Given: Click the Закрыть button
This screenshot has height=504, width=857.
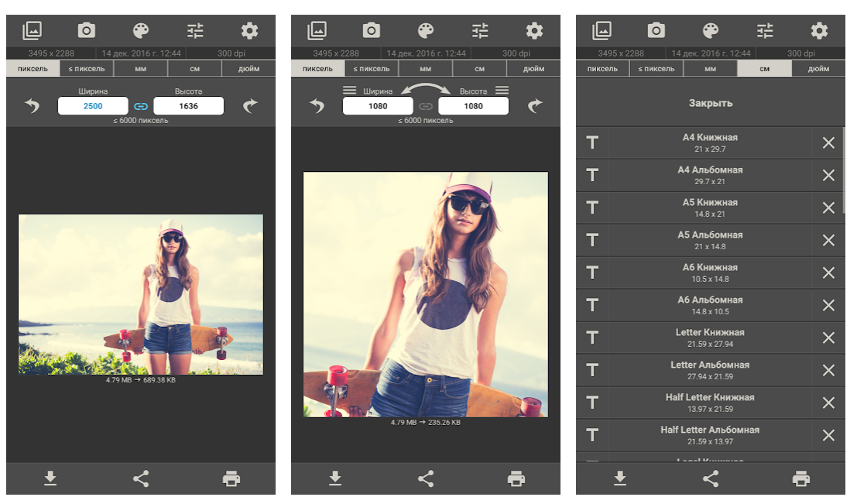Looking at the screenshot, I should click(710, 103).
